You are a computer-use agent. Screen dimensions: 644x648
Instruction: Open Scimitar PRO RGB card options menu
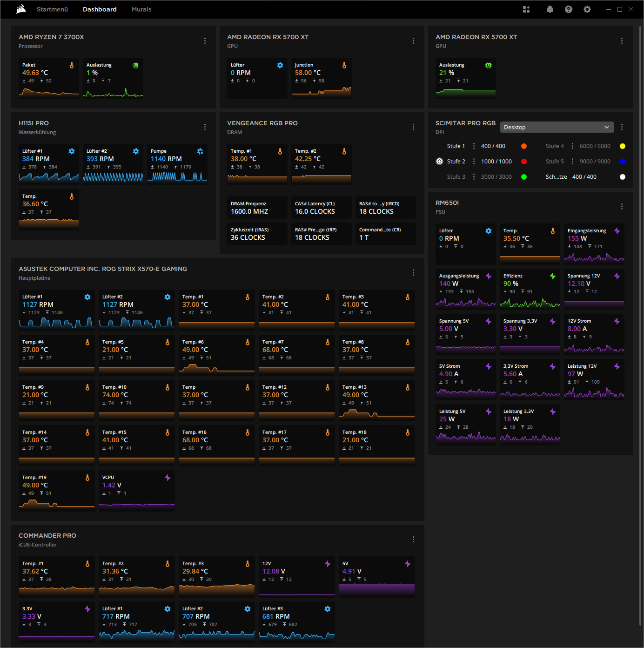pyautogui.click(x=622, y=127)
